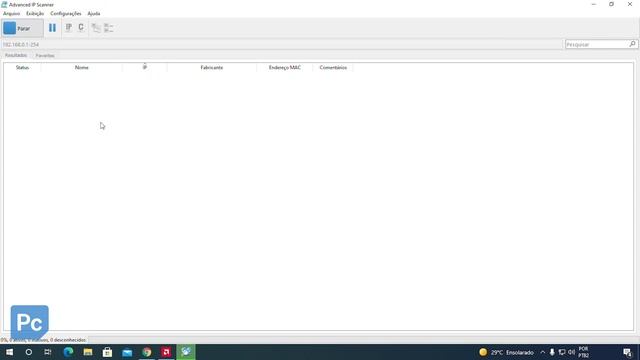Stop the scan with the Parar button
This screenshot has height=360, width=640.
click(22, 28)
